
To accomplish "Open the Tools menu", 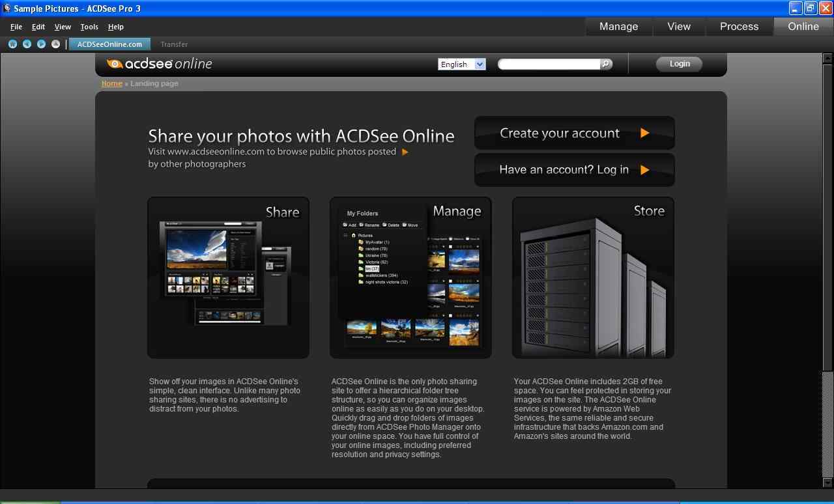I will coord(89,27).
